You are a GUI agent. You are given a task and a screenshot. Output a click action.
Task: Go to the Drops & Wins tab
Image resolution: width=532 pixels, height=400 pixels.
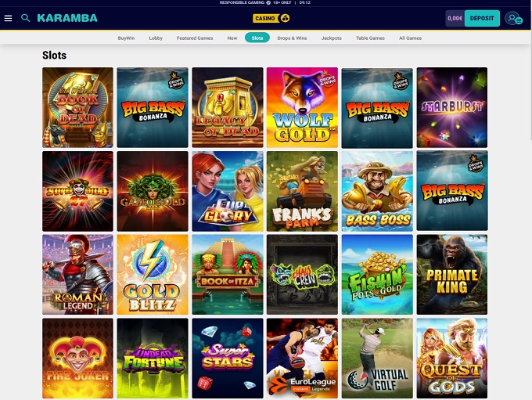point(292,38)
